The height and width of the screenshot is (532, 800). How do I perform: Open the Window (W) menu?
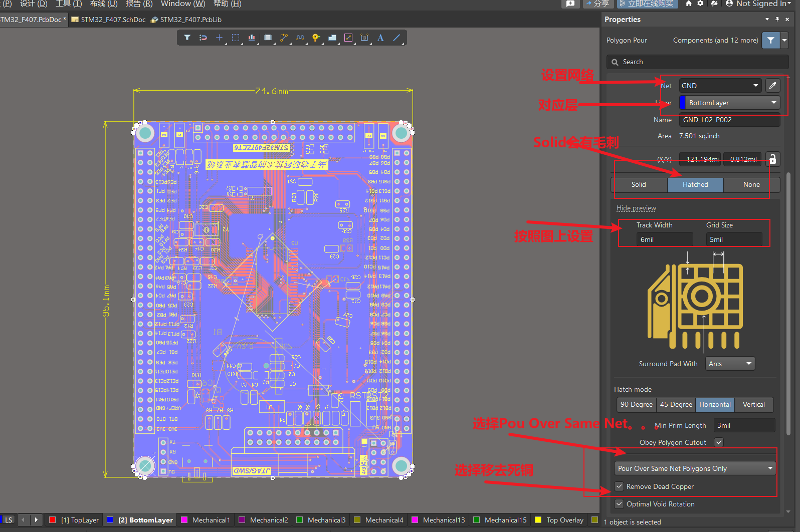coord(183,4)
